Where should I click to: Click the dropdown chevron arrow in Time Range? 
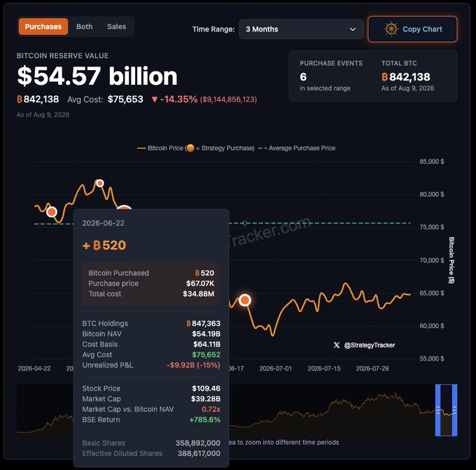352,29
